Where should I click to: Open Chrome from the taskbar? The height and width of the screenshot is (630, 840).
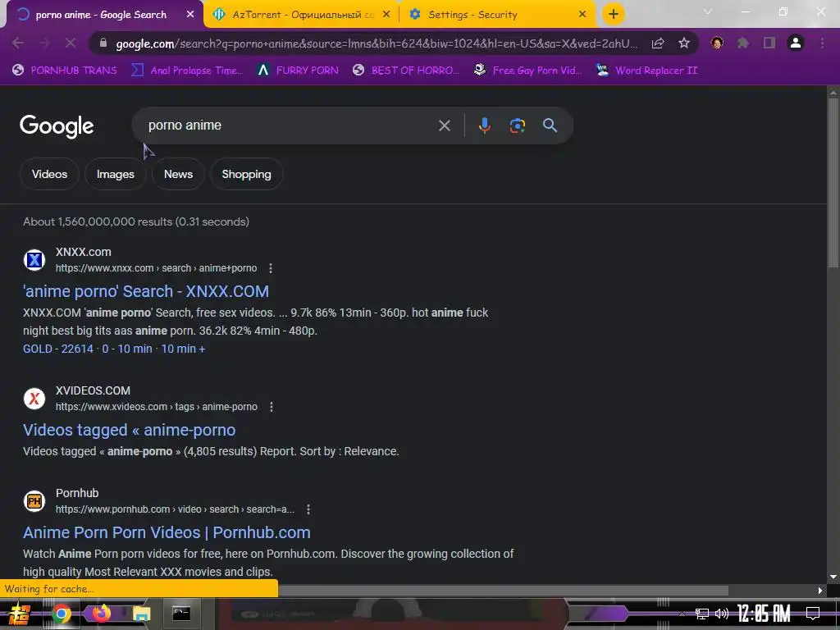coord(61,614)
